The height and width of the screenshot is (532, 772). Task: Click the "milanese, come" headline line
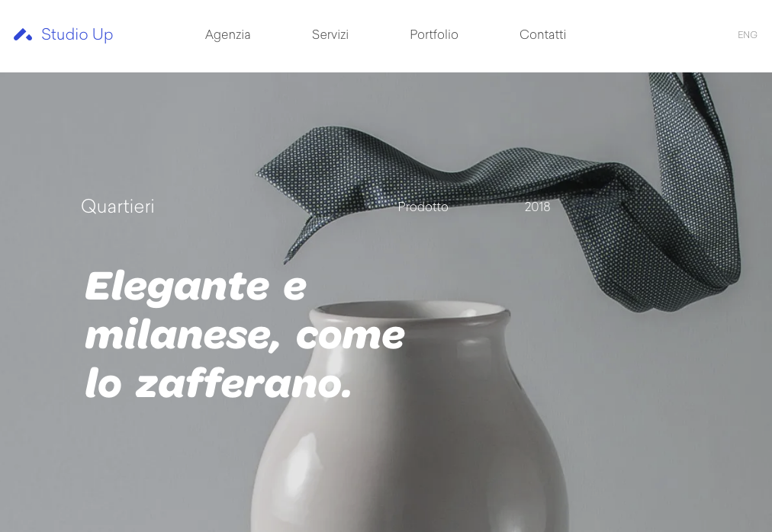[x=245, y=335]
